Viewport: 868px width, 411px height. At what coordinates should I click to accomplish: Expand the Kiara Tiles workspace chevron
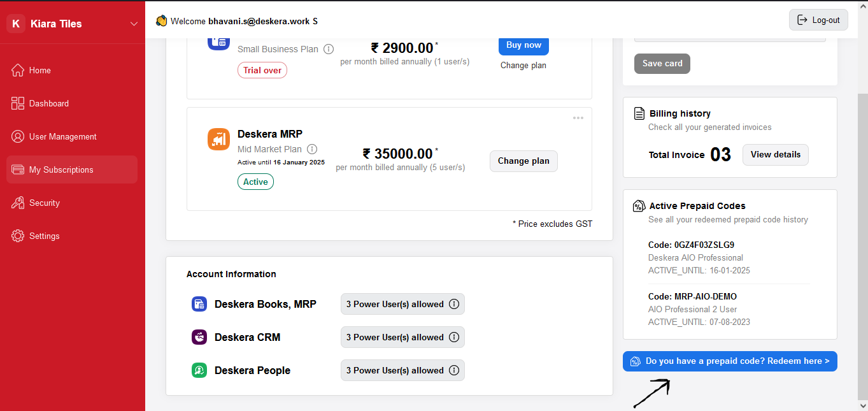tap(134, 23)
